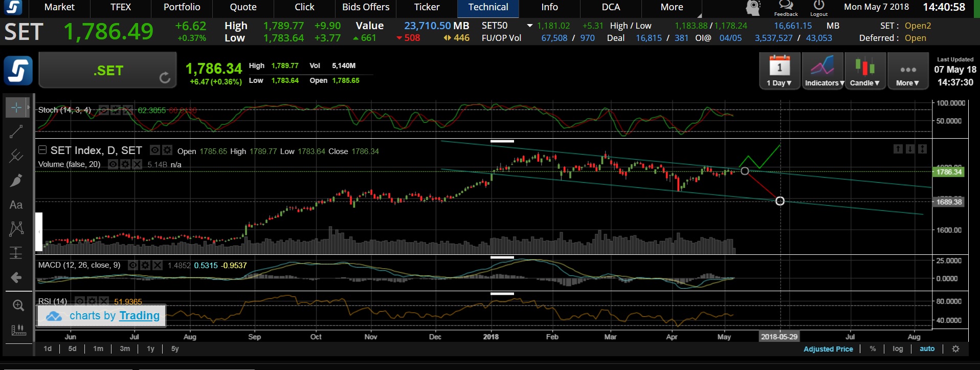980x370 pixels.
Task: Remove the Volume indicator with X button
Action: click(137, 164)
